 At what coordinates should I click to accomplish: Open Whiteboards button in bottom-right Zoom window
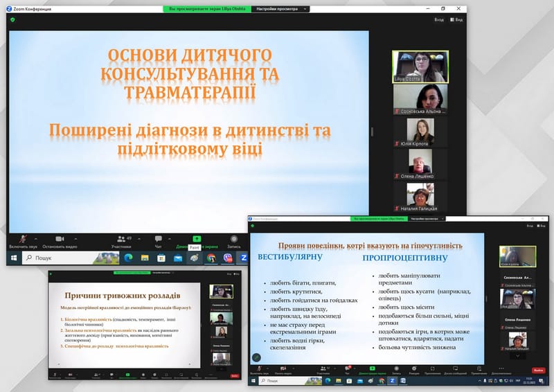(455, 368)
